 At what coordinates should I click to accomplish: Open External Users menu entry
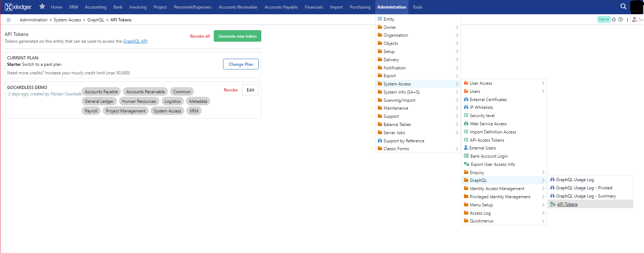(482, 148)
